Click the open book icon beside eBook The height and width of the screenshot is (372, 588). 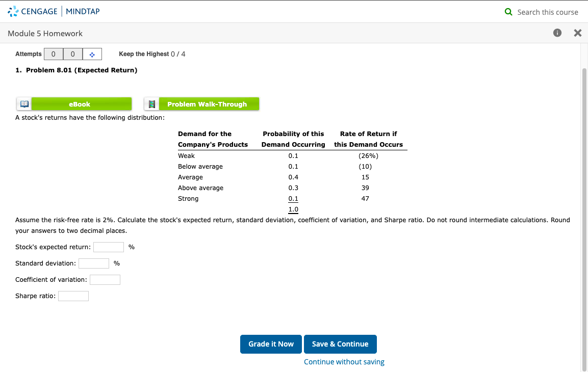(23, 103)
